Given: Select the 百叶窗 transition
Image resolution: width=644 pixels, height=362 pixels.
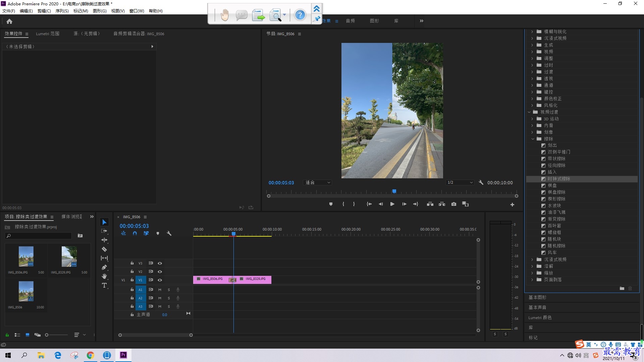Looking at the screenshot, I should 554,226.
